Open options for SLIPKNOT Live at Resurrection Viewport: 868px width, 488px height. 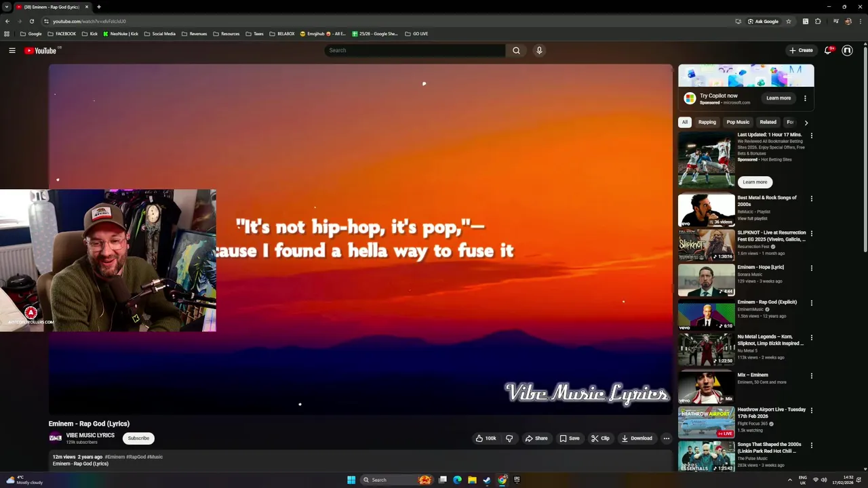(811, 233)
